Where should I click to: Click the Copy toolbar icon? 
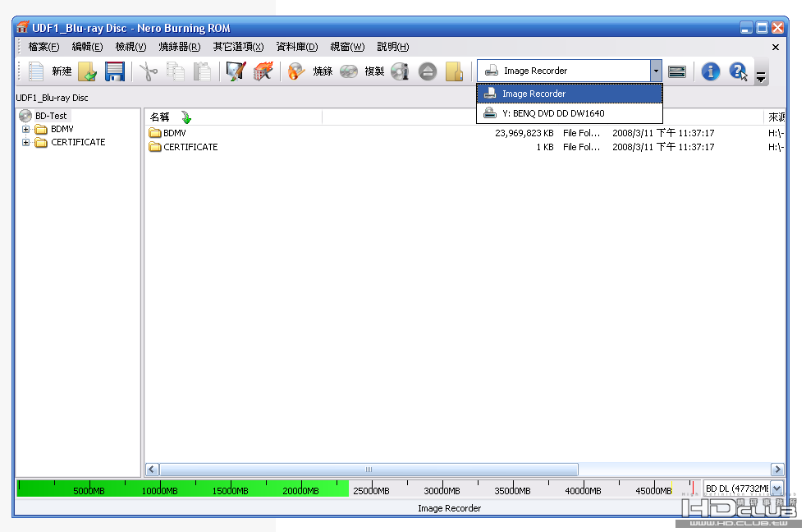click(176, 71)
